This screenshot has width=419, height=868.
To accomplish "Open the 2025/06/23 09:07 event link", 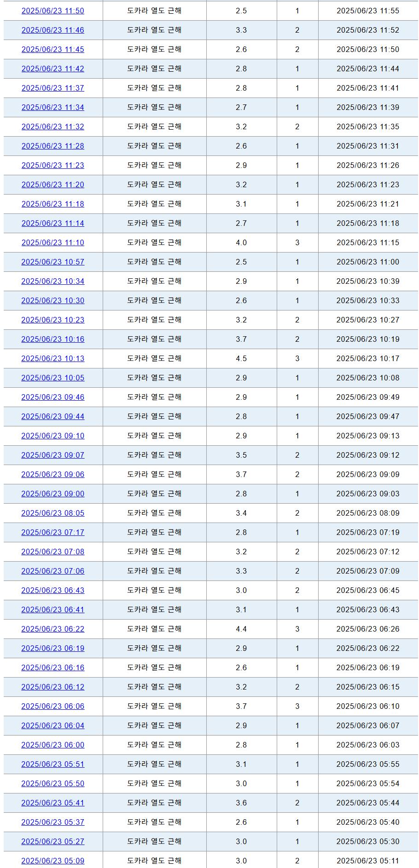I will tap(53, 455).
